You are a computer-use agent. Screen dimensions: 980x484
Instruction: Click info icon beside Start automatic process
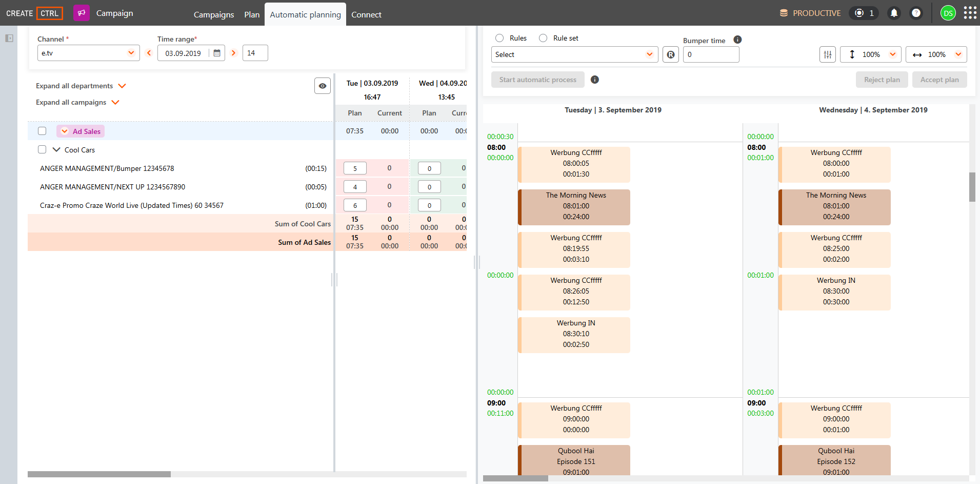595,80
